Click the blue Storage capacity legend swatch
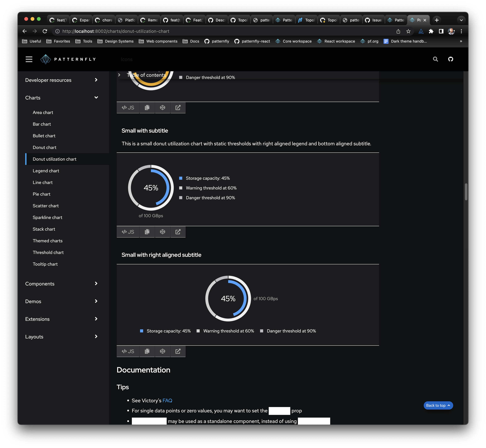 tap(181, 178)
